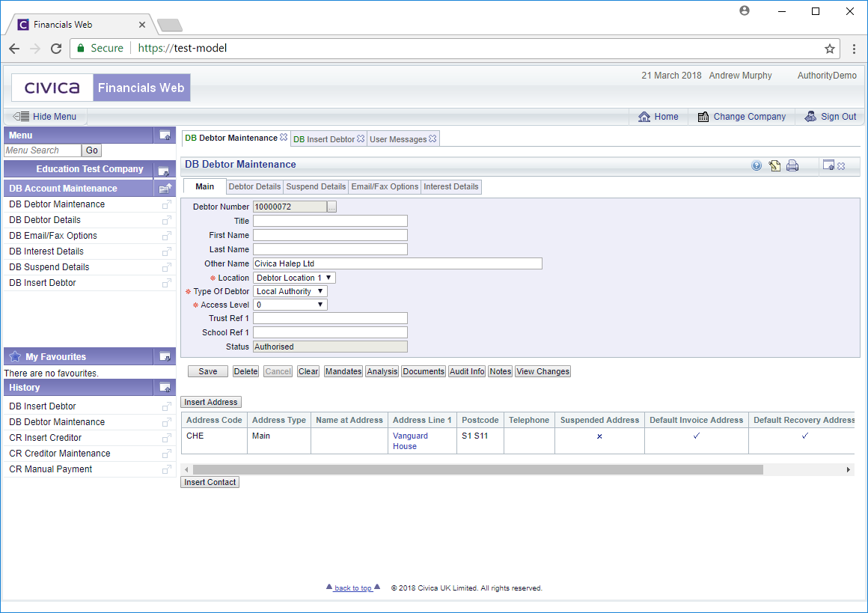Open DB Debtor Maintenance from History list
This screenshot has width=868, height=613.
pos(57,422)
